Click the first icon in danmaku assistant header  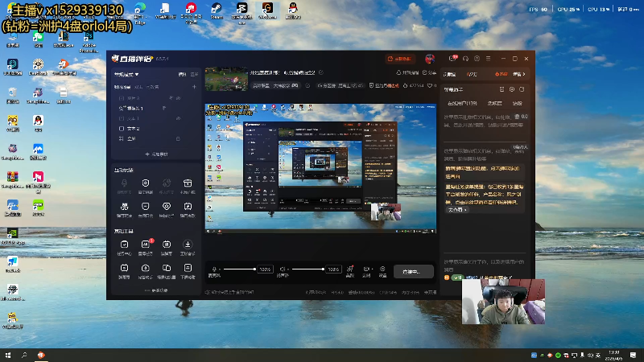[x=502, y=89]
